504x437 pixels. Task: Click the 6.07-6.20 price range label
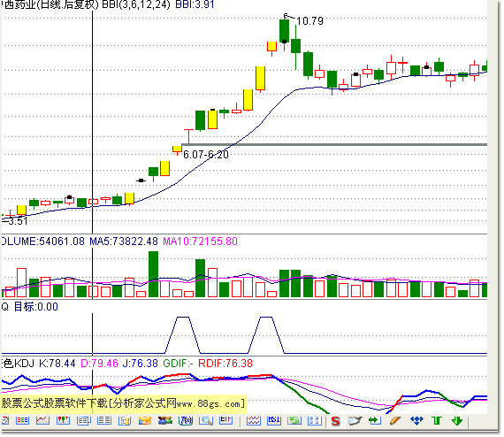tap(206, 155)
